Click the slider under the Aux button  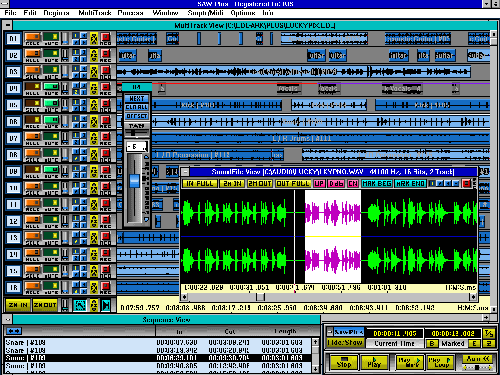click(x=477, y=367)
